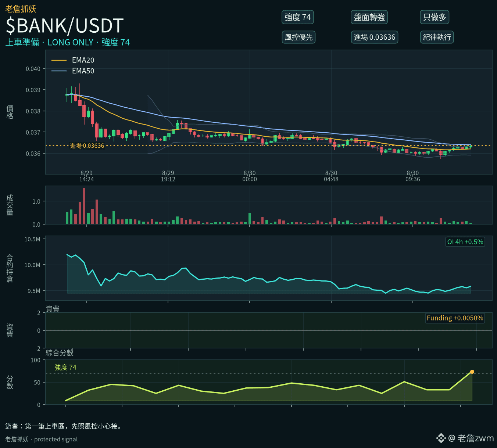Click the 0.040 price axis label
This screenshot has width=497, height=448.
point(33,69)
